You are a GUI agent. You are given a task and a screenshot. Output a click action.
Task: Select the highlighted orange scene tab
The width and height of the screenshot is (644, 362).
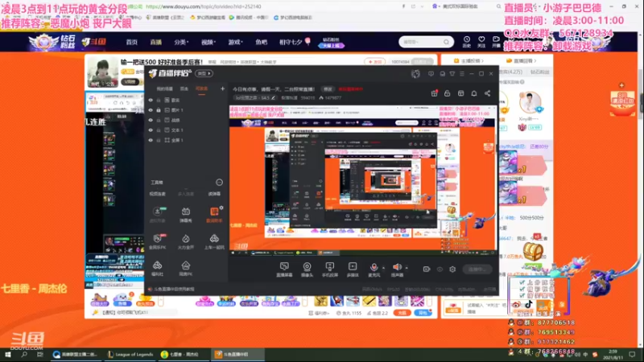click(x=202, y=88)
